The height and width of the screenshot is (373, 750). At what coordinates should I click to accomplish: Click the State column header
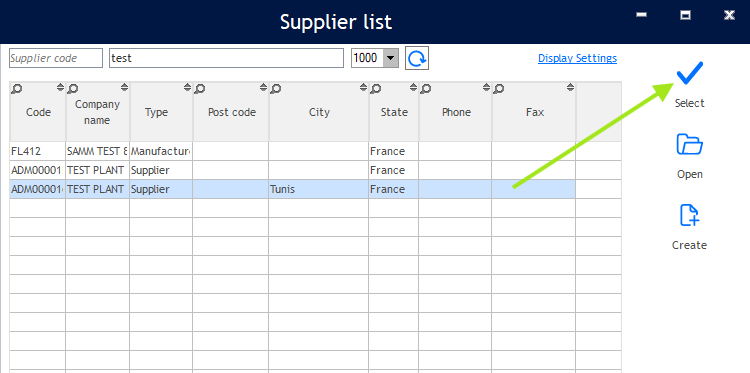pyautogui.click(x=394, y=112)
